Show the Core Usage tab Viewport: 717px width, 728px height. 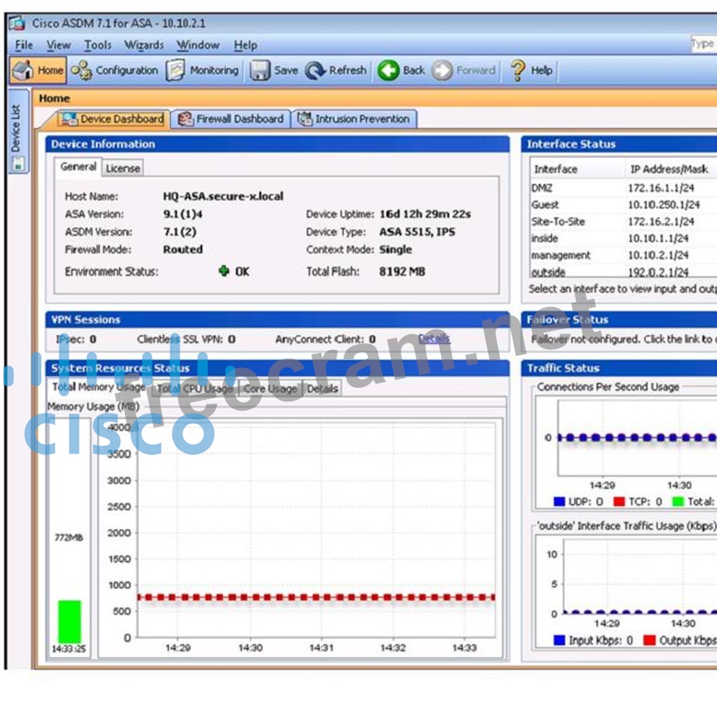pos(270,389)
